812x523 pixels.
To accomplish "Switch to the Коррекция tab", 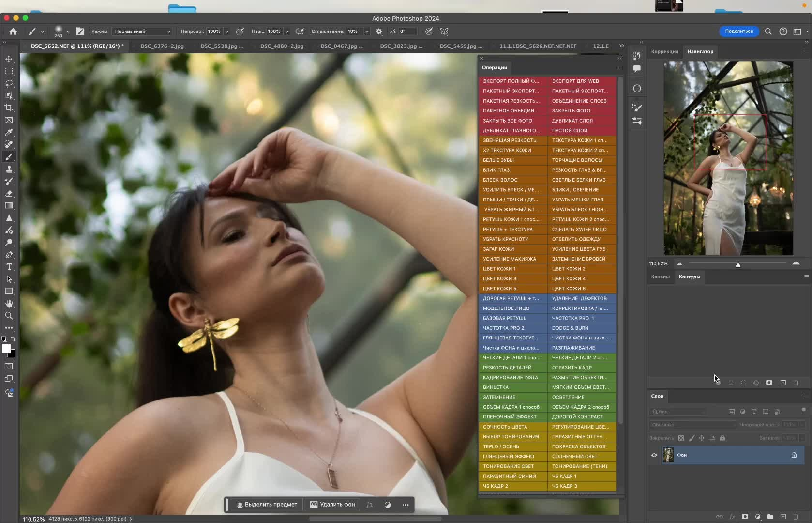I will pyautogui.click(x=664, y=51).
